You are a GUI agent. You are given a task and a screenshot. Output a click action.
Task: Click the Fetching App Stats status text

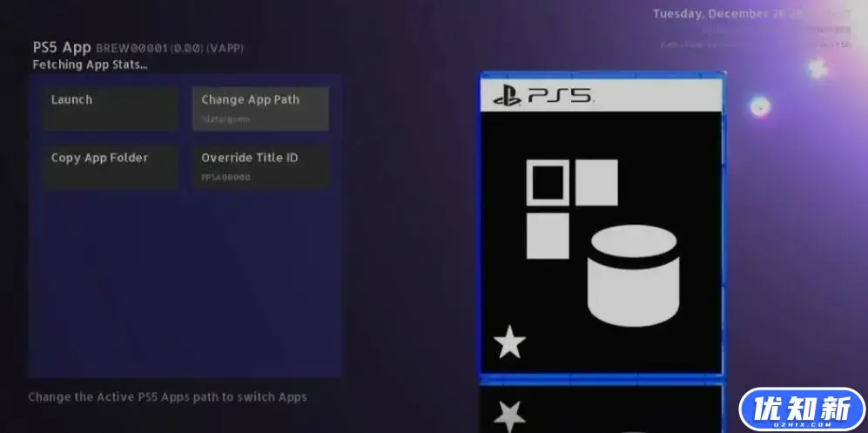coord(90,64)
